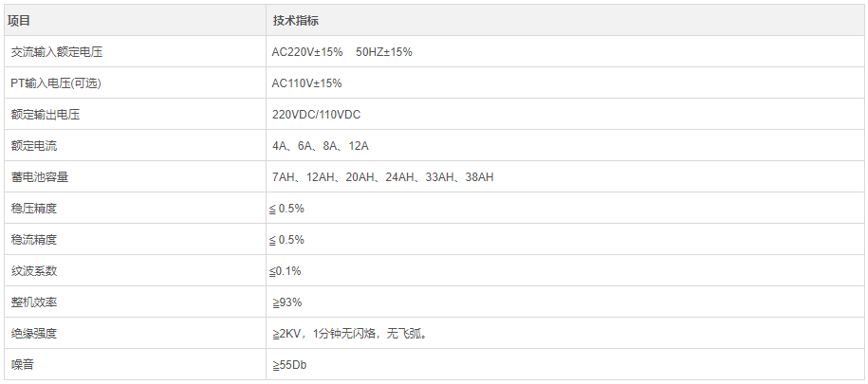Viewport: 868px width, 384px height.
Task: Click the 4A、6A、8A、12A current values
Action: (320, 146)
